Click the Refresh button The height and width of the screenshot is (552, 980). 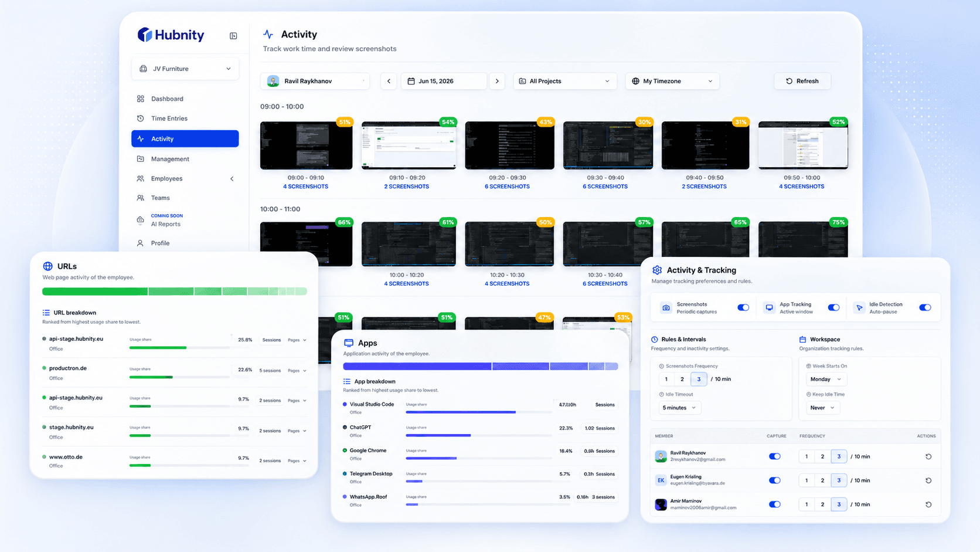coord(802,81)
